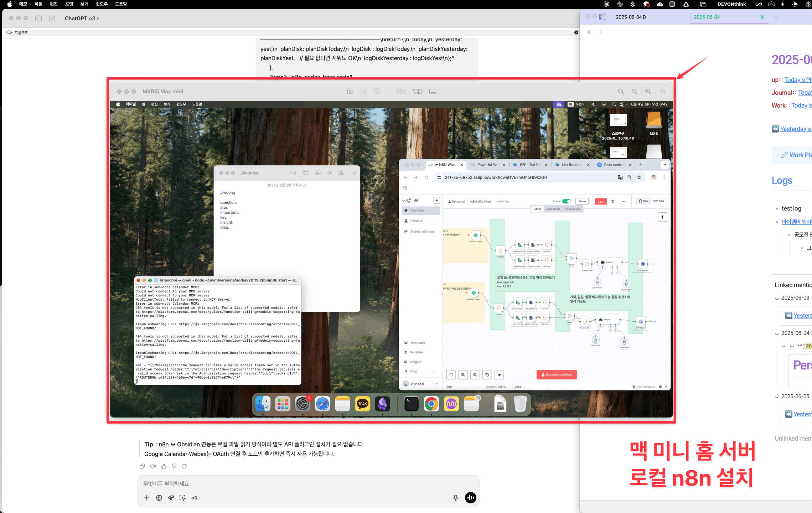812x513 pixels.
Task: Toggle the ChatGPT sidebar panel icon
Action: (x=38, y=18)
